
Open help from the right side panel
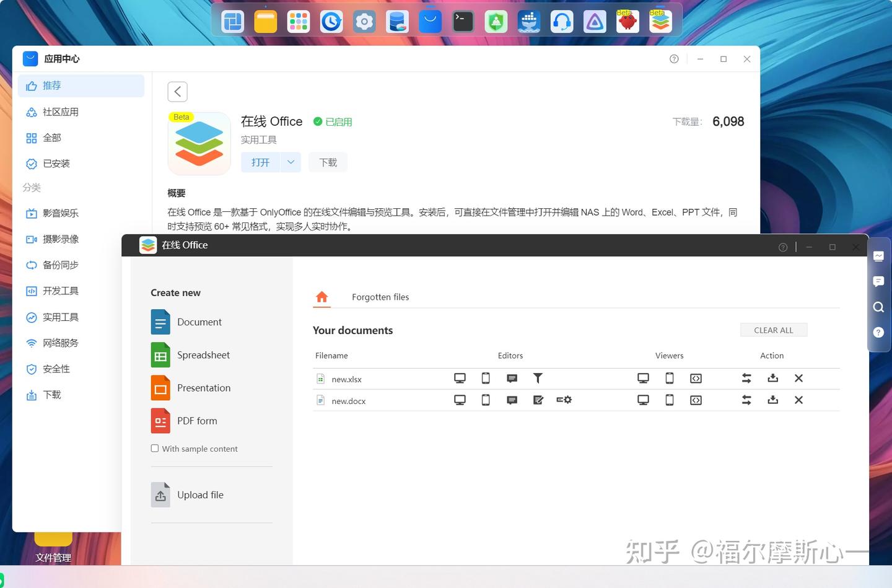878,332
